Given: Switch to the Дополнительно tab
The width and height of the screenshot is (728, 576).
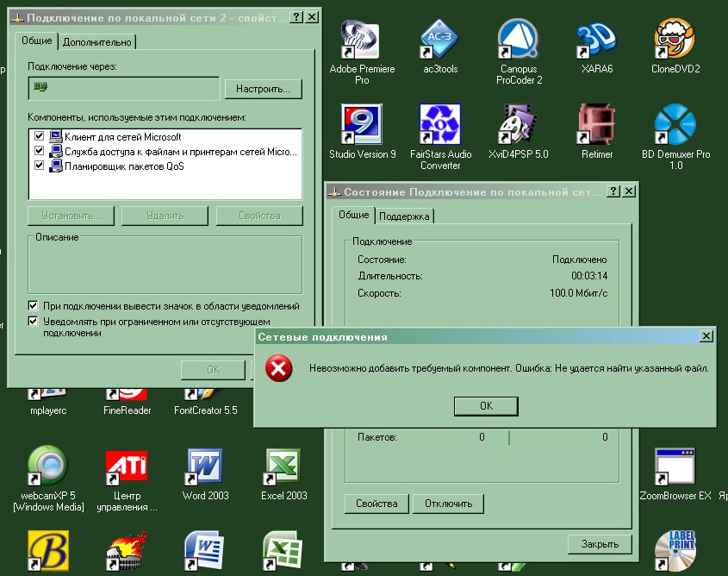Looking at the screenshot, I should pyautogui.click(x=96, y=41).
